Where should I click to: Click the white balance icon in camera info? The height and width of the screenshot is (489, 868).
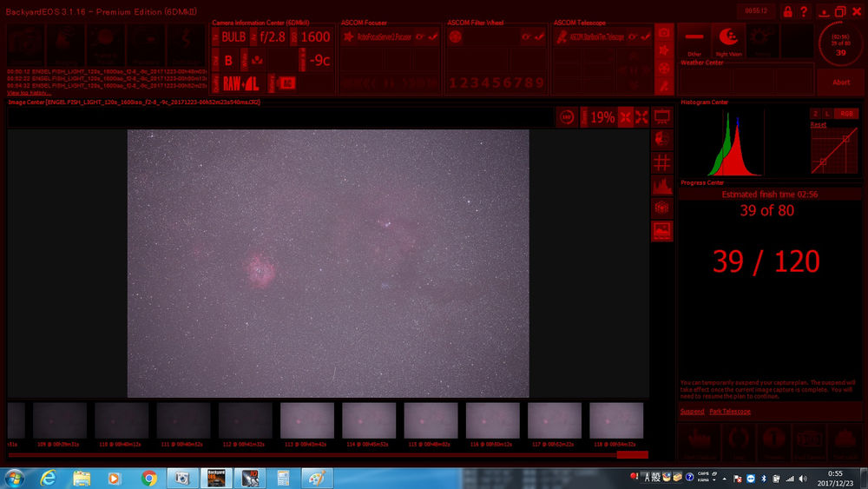click(x=257, y=60)
